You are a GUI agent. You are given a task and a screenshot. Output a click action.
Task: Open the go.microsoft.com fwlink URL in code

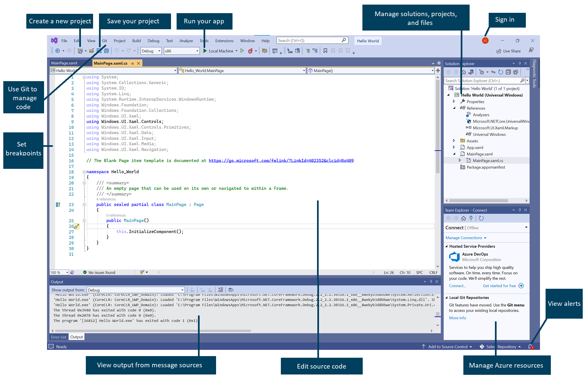(x=281, y=161)
